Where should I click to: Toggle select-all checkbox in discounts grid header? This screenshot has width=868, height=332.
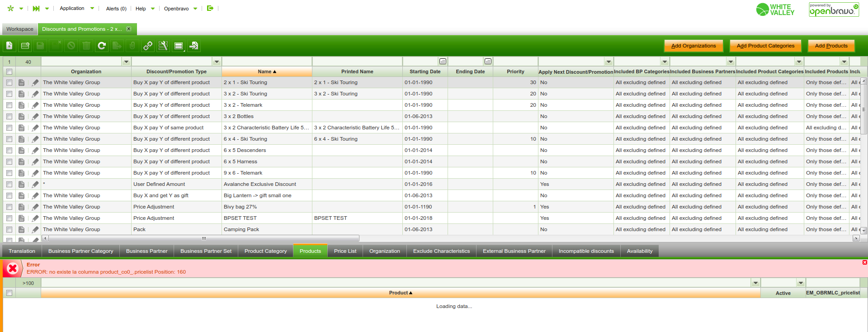tap(9, 71)
